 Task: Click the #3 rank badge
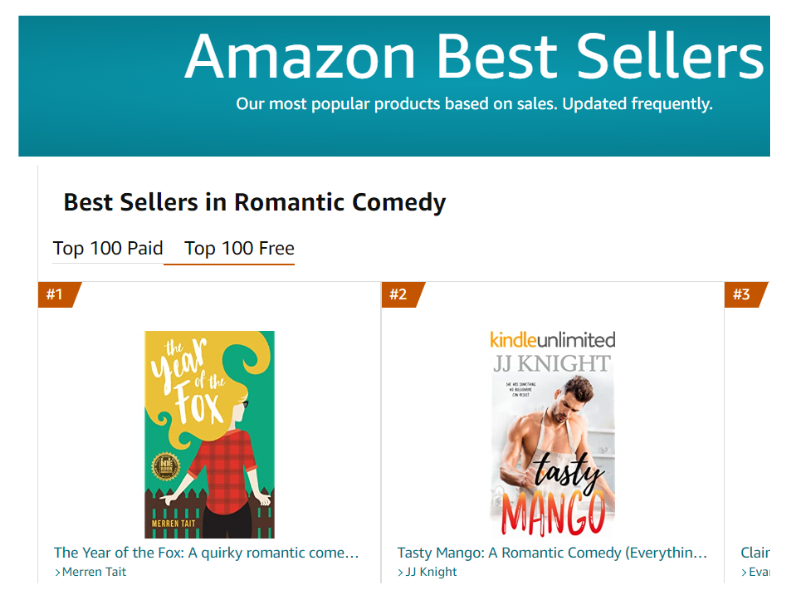coord(742,294)
